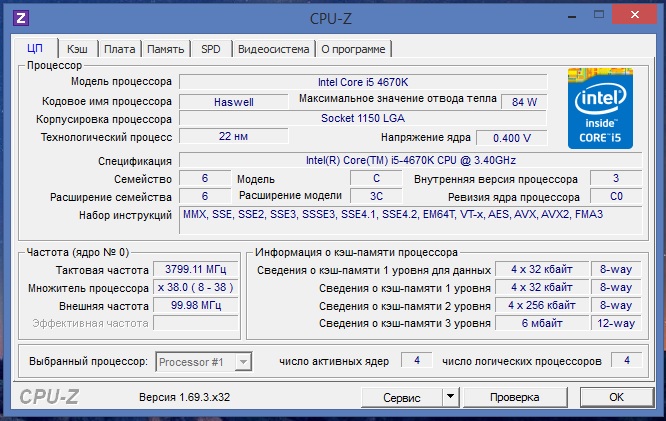Click the Intel Core i5 4670K model field
Image resolution: width=666 pixels, height=421 pixels.
[x=363, y=82]
